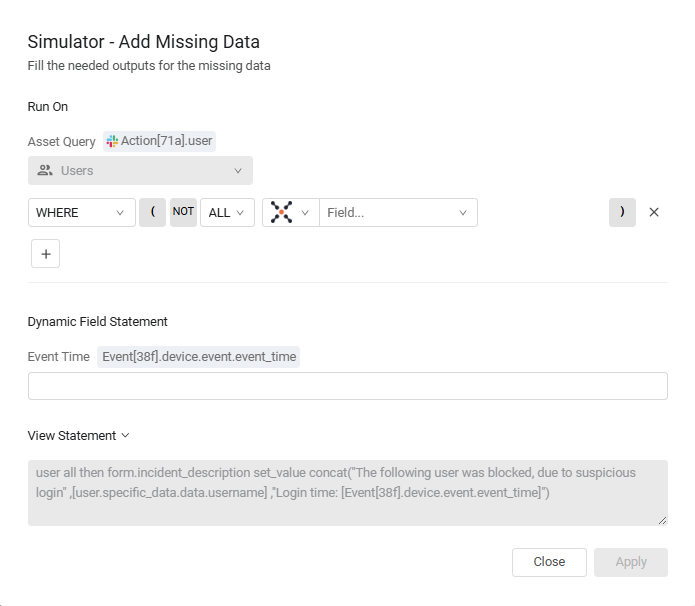This screenshot has width=695, height=606.
Task: Open the WHERE operator dropdown
Action: pyautogui.click(x=82, y=212)
